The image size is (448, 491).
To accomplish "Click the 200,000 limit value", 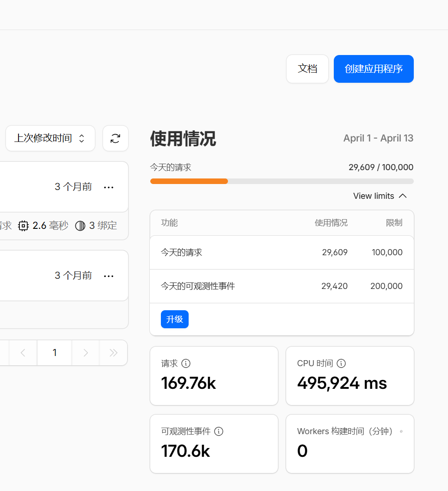I will pyautogui.click(x=387, y=286).
